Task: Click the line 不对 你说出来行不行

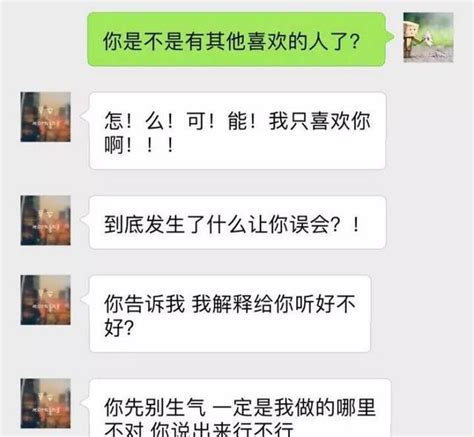Action: tap(199, 429)
